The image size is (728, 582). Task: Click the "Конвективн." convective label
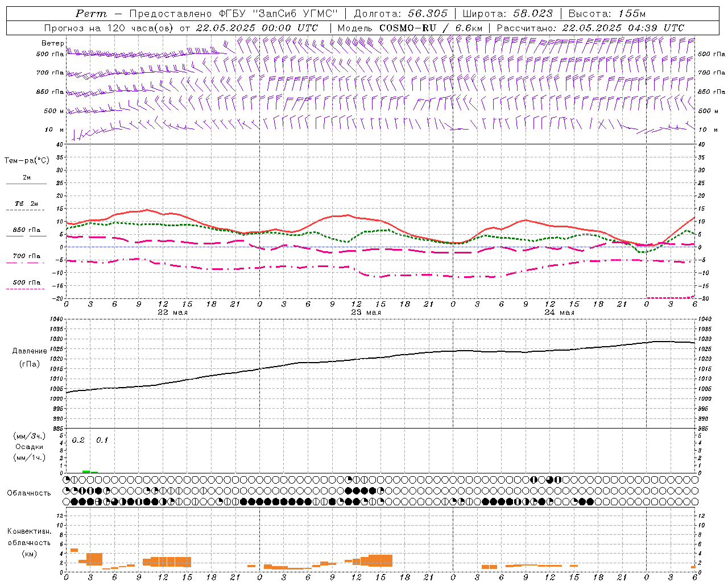30,531
